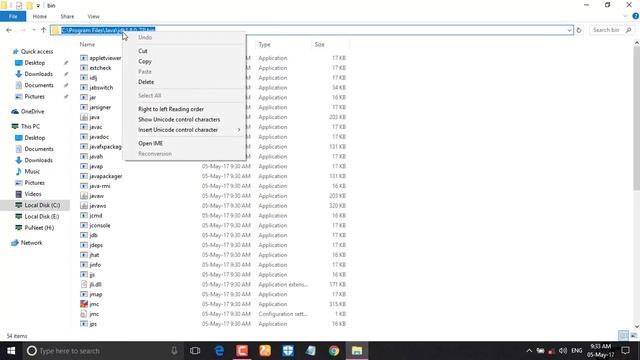Choose Cut from the context menu
The width and height of the screenshot is (640, 360).
[x=143, y=51]
